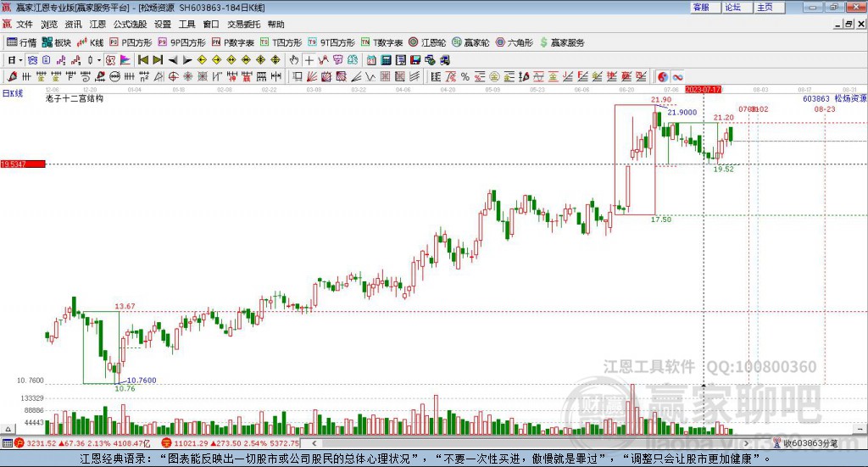Screen dimensions: 868x467
Task: Open the 板块 sector view
Action: [x=57, y=42]
